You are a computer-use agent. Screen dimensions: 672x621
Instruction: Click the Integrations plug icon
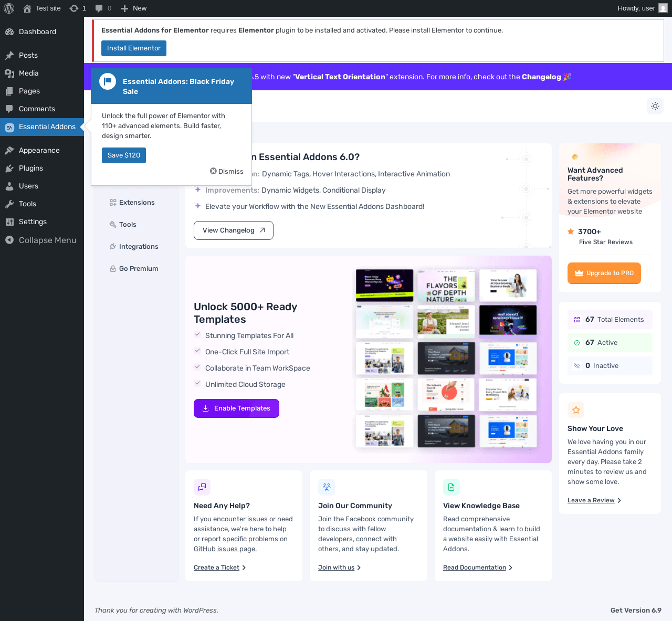[113, 247]
